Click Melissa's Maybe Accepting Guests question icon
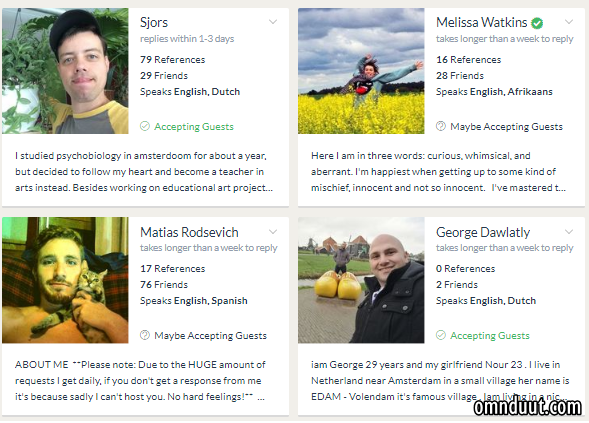The height and width of the screenshot is (423, 589). click(x=441, y=126)
